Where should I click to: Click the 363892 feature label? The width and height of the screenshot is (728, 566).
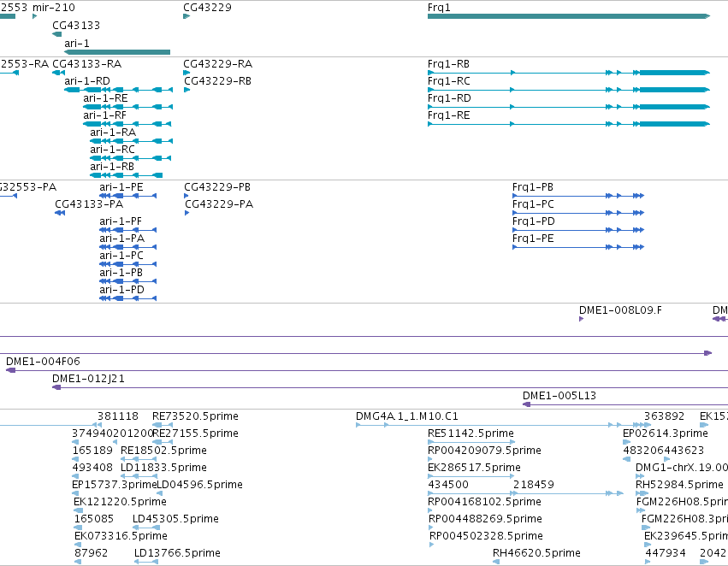665,416
